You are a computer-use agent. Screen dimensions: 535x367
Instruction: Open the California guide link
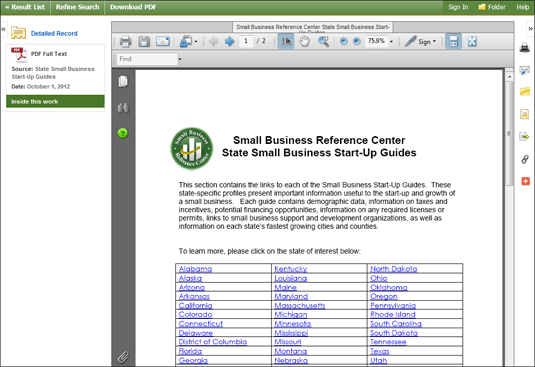click(196, 306)
